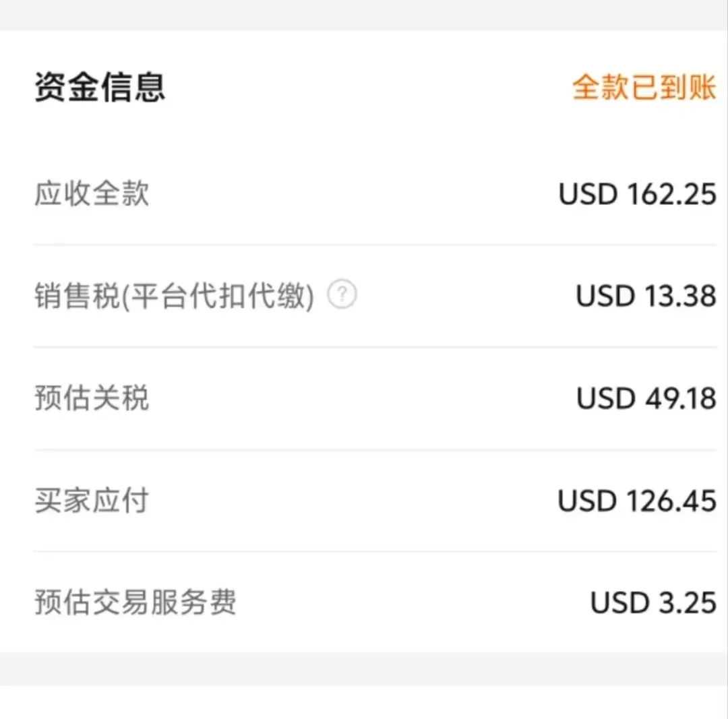Click the divider line under 销售税 row
Screen dimensions: 728x719
click(x=375, y=347)
